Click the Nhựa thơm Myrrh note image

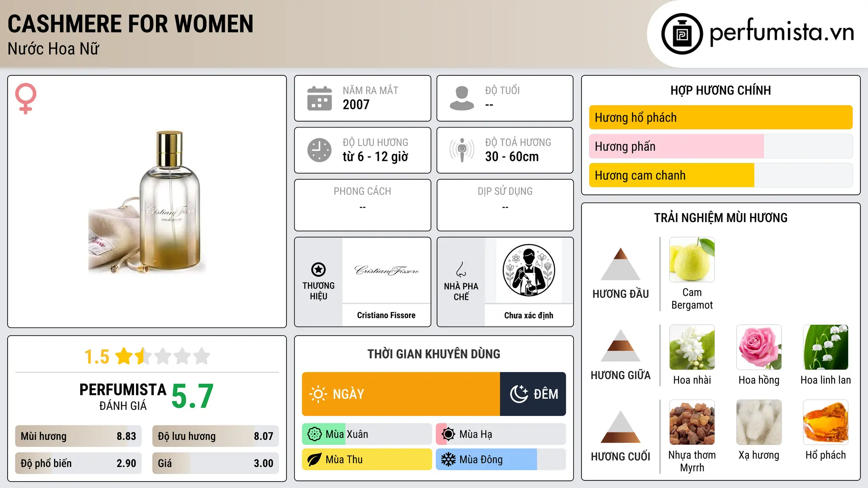pos(692,422)
